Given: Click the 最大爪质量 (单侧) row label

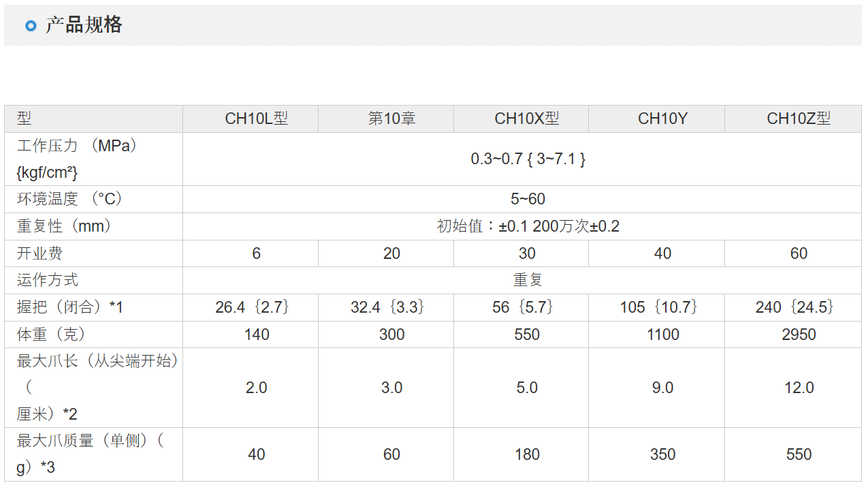Looking at the screenshot, I should click(x=90, y=441).
